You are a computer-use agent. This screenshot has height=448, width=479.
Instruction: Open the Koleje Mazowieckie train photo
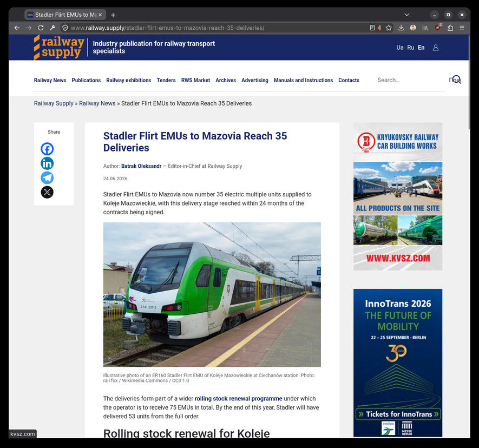(x=212, y=294)
